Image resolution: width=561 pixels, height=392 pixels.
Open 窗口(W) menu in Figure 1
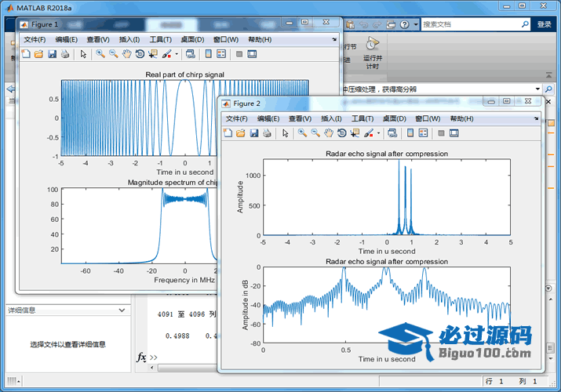226,40
